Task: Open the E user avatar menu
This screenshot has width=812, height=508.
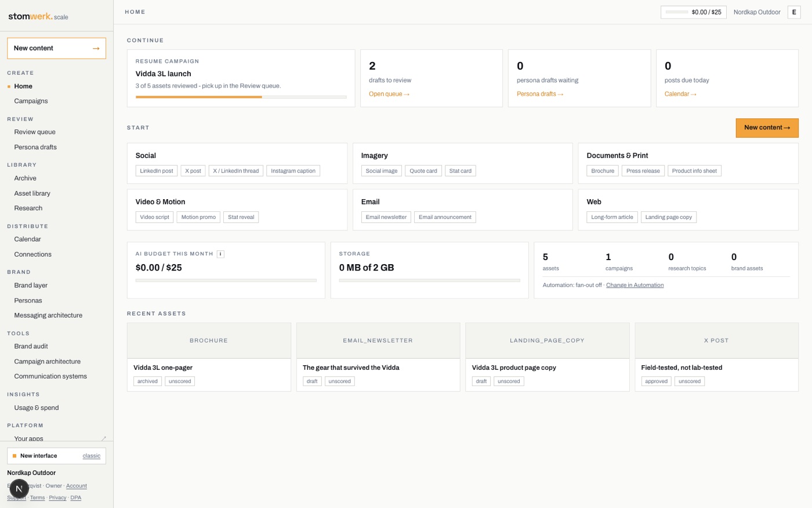Action: click(794, 12)
